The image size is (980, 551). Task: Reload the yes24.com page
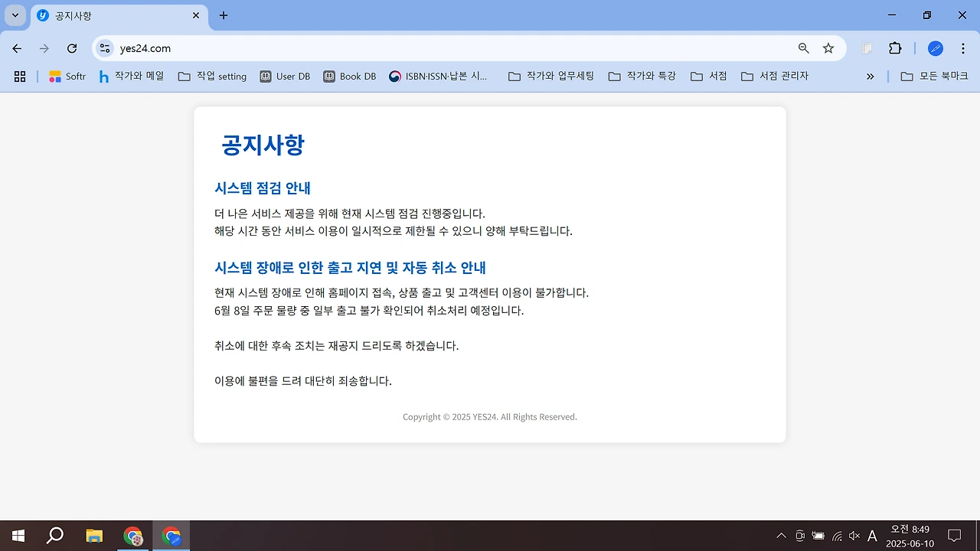[72, 48]
